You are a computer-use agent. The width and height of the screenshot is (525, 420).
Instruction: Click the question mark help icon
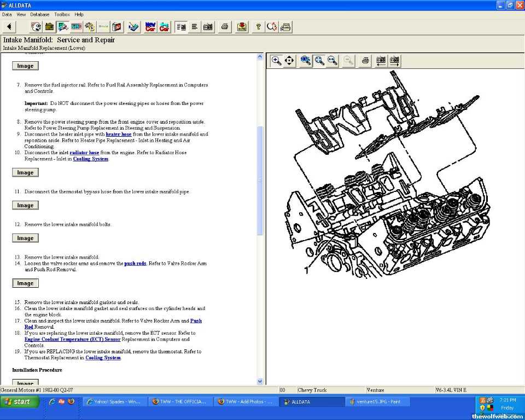tap(258, 27)
